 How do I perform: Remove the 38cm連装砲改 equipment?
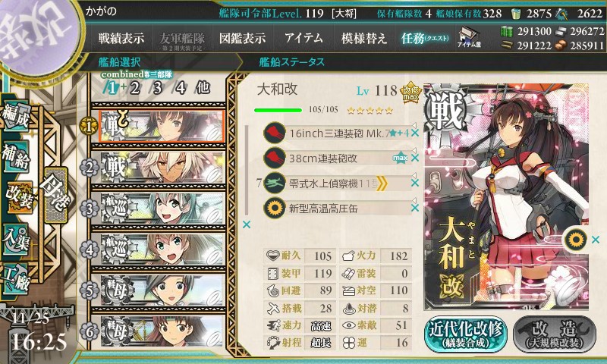coord(415,158)
